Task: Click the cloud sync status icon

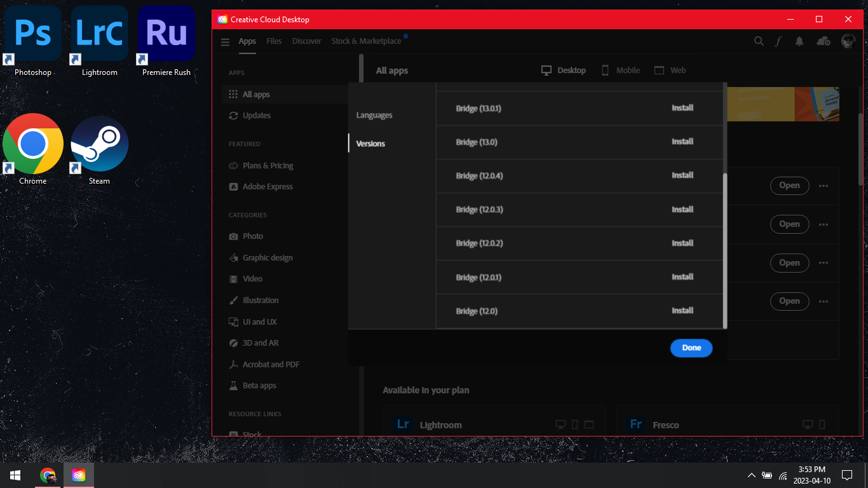Action: (824, 41)
